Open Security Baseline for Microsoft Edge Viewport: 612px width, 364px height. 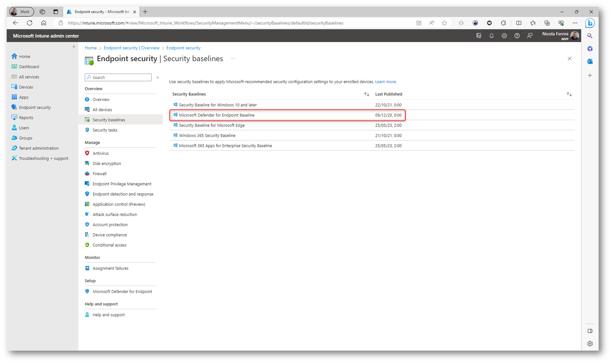(212, 125)
